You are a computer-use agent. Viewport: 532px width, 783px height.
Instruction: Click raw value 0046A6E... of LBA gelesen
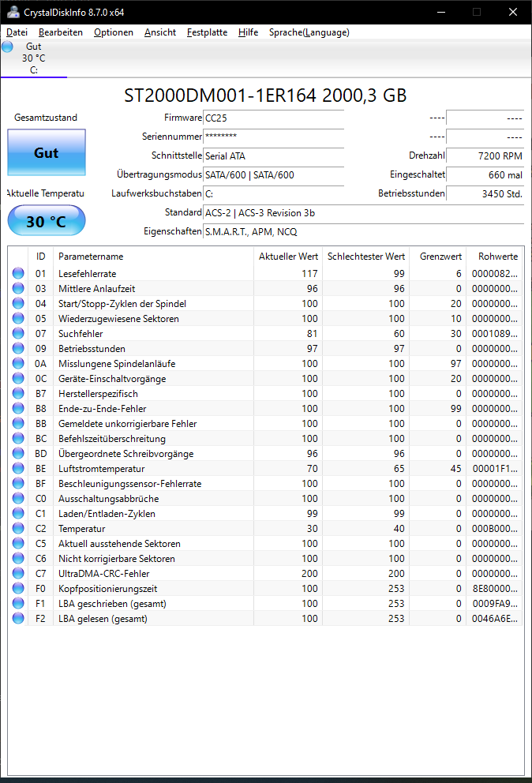(x=495, y=618)
